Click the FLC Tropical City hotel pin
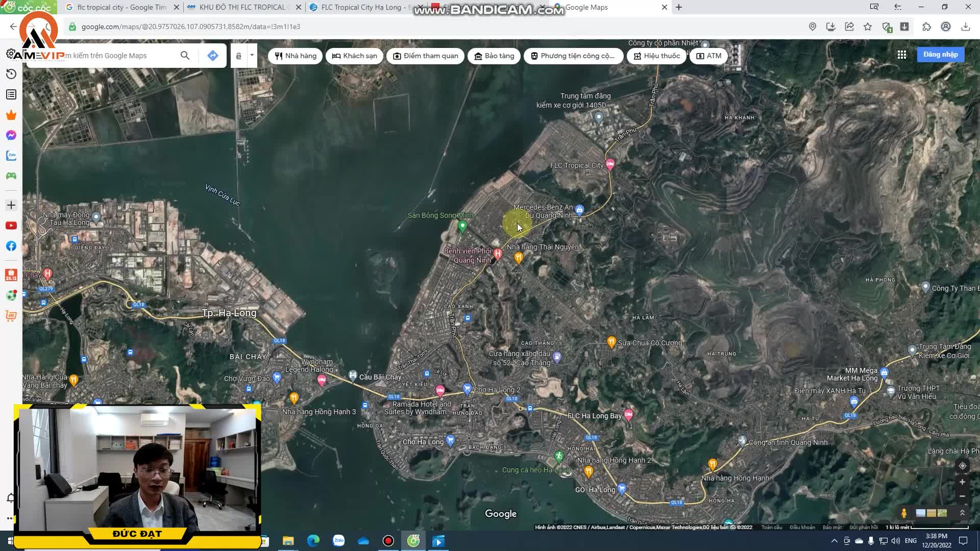980x551 pixels. coord(610,164)
